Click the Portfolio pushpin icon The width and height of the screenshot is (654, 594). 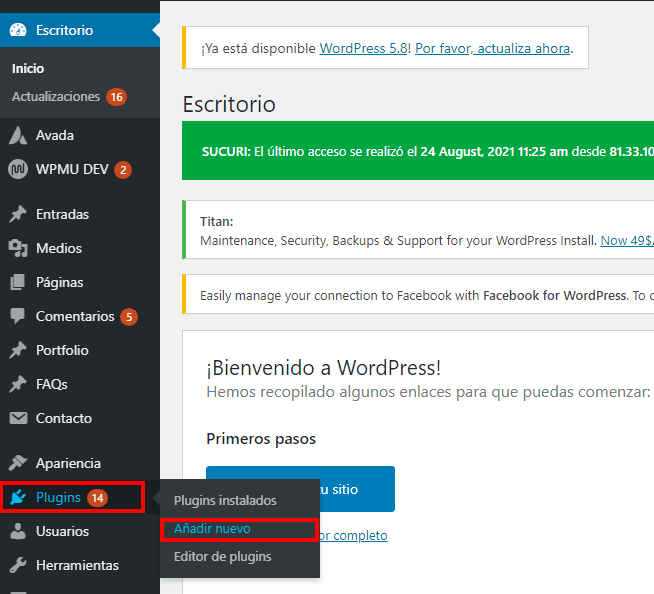tap(18, 350)
